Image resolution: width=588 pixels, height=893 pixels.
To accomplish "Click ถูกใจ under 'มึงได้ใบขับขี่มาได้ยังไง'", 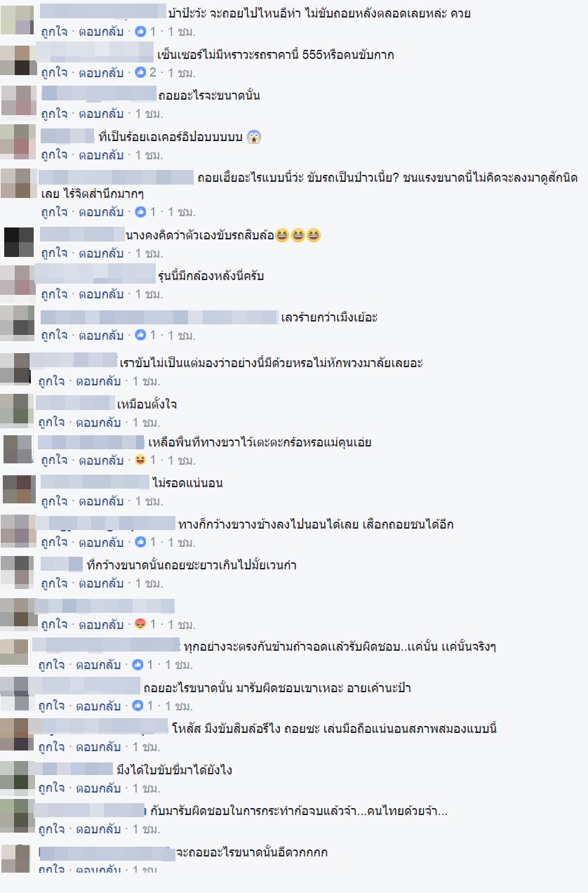I will (x=51, y=788).
